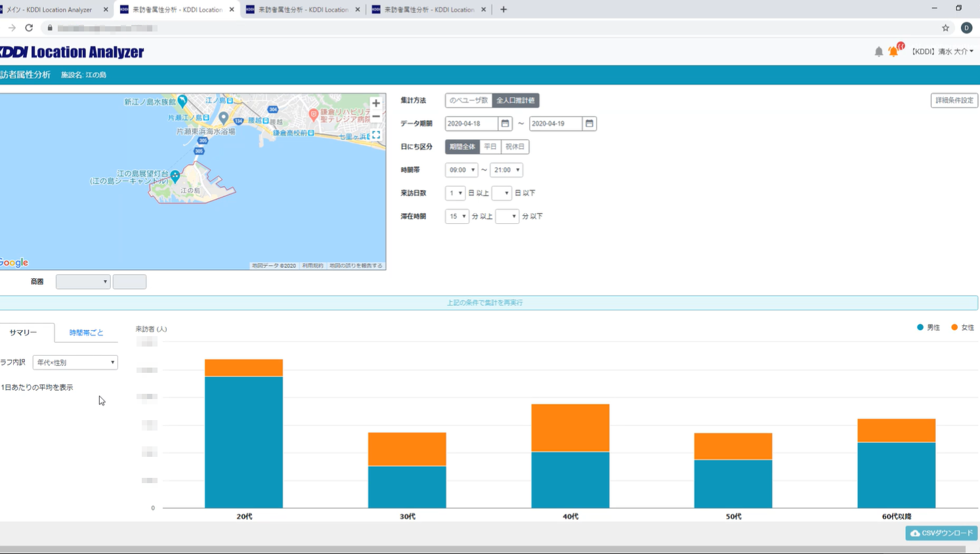Toggle fullscreen view of the map
Viewport: 980px width, 554px height.
(376, 135)
